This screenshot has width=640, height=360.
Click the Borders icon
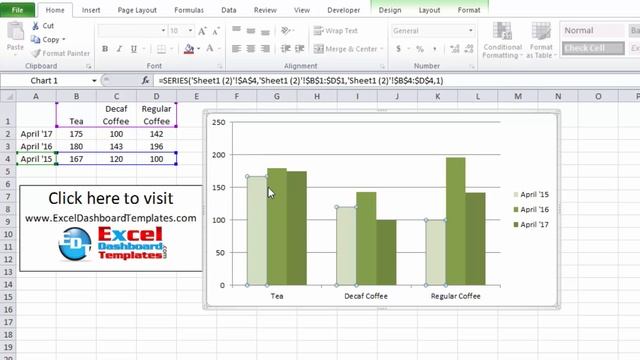coord(161,49)
